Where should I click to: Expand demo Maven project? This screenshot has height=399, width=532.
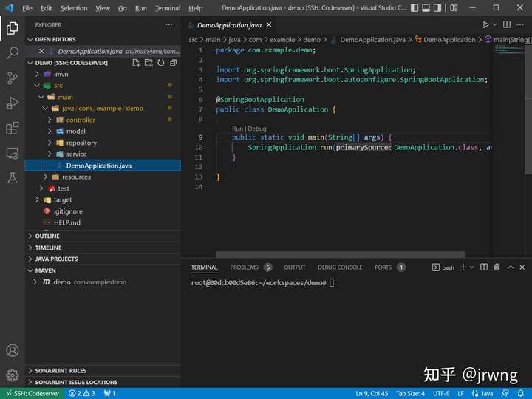pos(35,282)
